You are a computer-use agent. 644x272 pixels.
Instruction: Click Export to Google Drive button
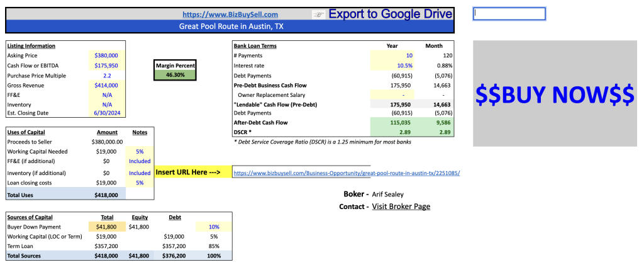[x=390, y=14]
